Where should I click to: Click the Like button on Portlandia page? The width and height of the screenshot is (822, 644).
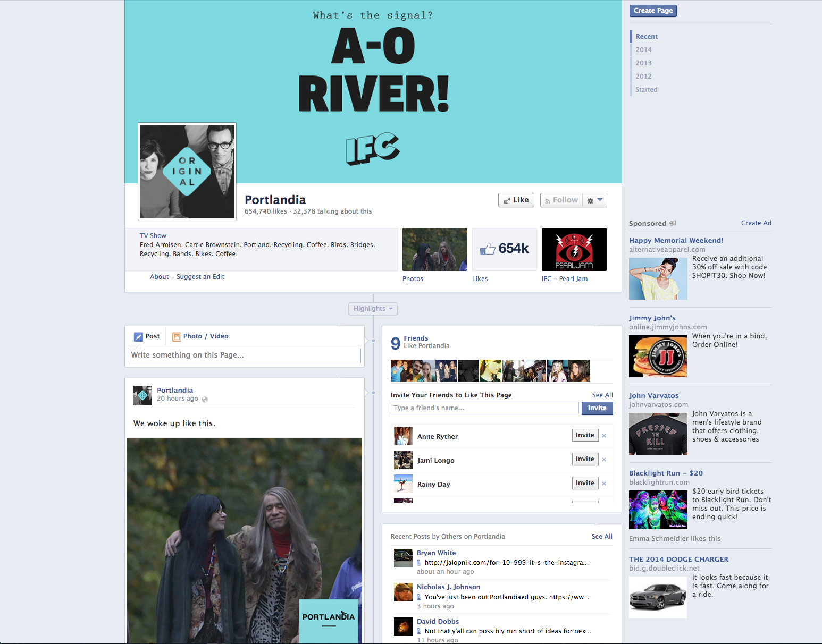pos(516,200)
